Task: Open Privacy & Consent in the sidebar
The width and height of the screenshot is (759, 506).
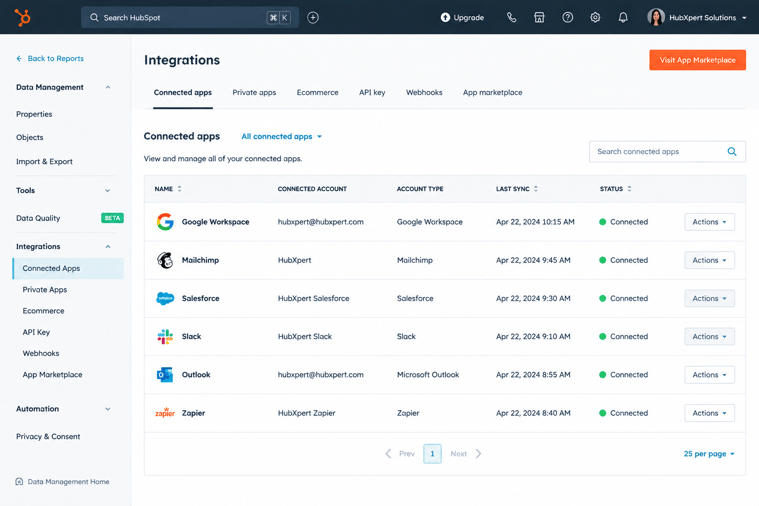Action: (x=48, y=437)
